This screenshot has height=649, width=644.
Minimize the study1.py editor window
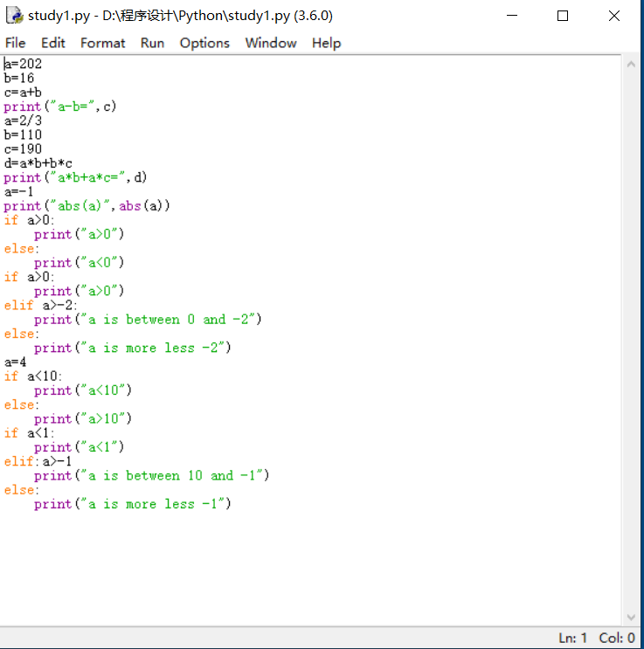tap(512, 16)
